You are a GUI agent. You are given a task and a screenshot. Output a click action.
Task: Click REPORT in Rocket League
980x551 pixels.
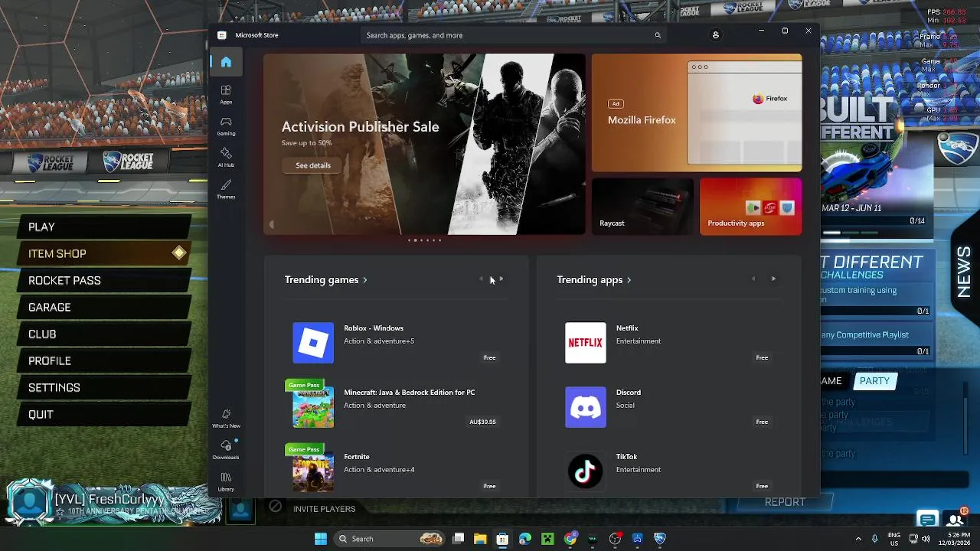coord(785,503)
